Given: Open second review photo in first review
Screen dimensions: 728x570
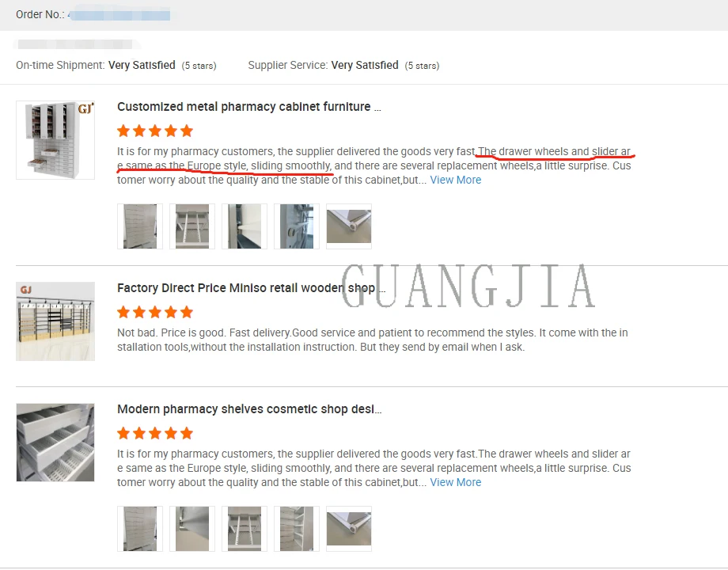Looking at the screenshot, I should point(192,226).
